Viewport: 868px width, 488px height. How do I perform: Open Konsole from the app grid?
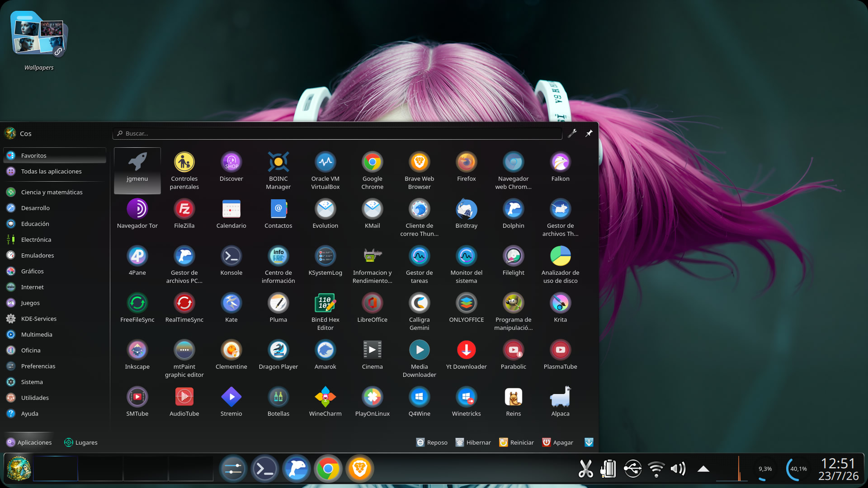pyautogui.click(x=231, y=260)
